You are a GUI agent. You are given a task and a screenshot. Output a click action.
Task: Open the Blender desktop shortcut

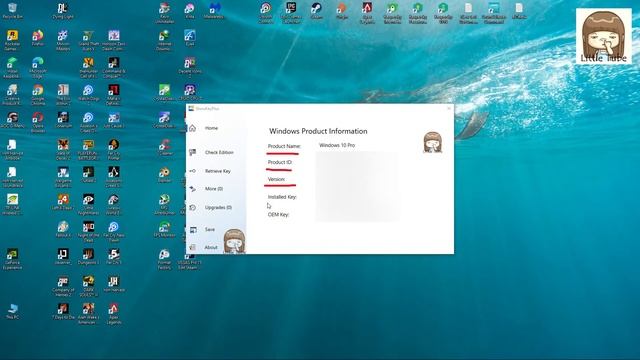164,174
